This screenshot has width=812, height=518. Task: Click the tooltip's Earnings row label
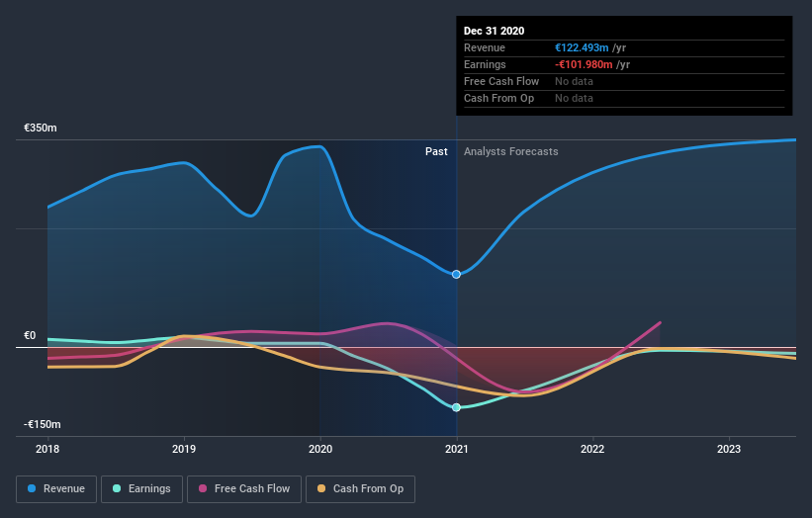pos(485,64)
